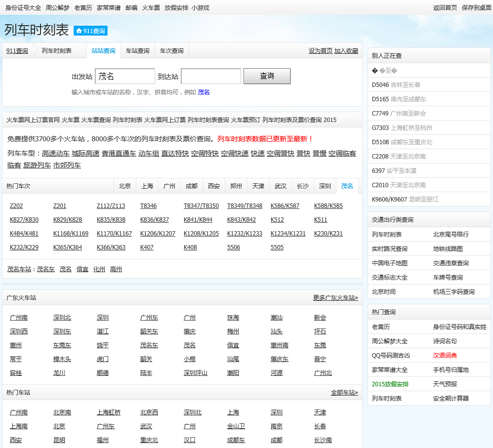Open the 高速动车 train type link
This screenshot has height=448, width=493.
[56, 153]
